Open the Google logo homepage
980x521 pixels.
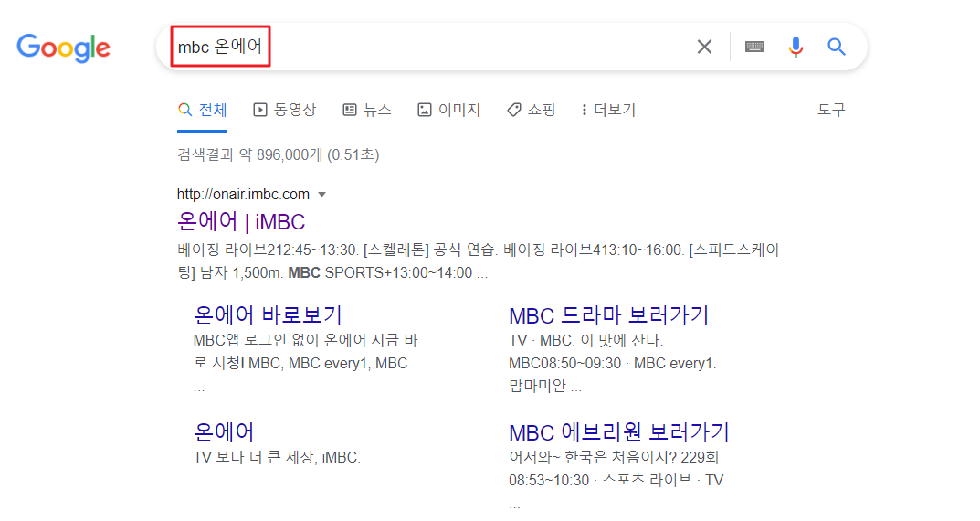(63, 48)
